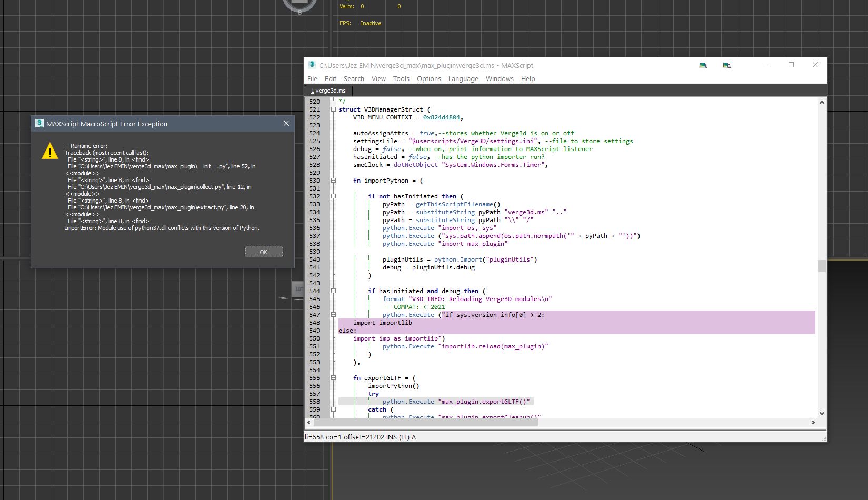
Task: Open the Search menu
Action: [x=354, y=78]
